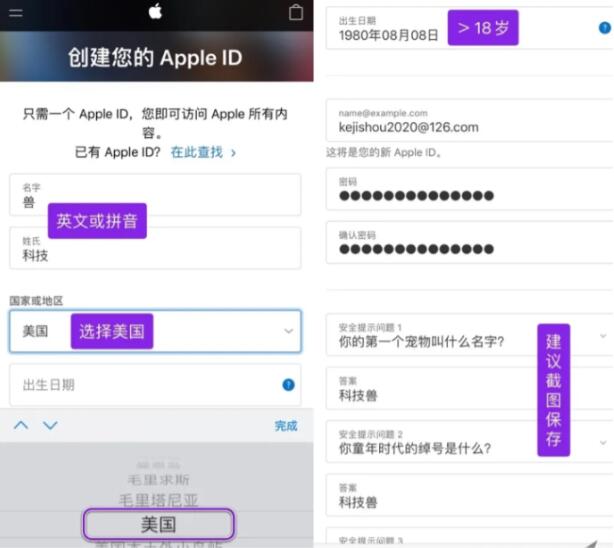Tap the 完成 button
Screen dimensions: 614x548
[x=286, y=425]
